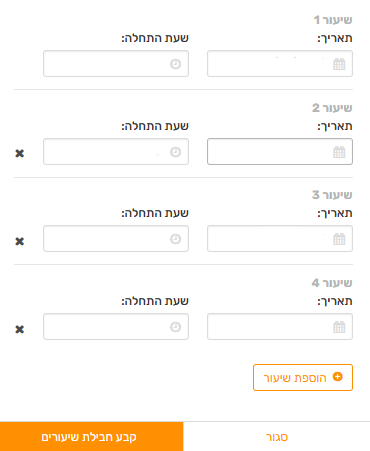Click the calendar icon for lesson 1 date
The height and width of the screenshot is (451, 370).
pos(339,64)
